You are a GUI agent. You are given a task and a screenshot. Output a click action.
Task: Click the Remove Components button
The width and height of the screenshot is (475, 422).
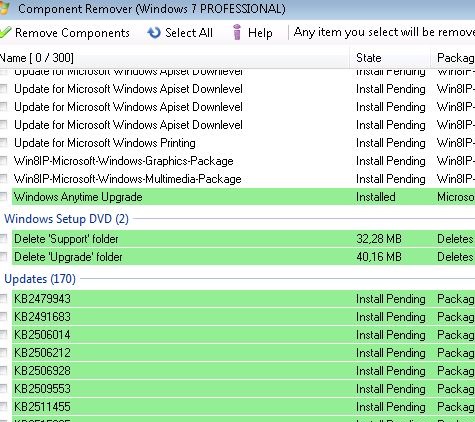click(65, 33)
